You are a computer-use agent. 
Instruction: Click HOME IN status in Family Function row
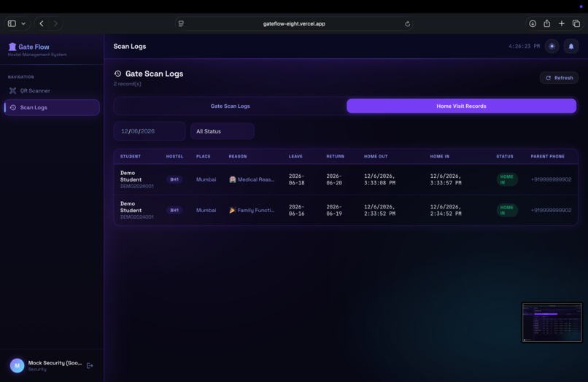[x=507, y=210]
